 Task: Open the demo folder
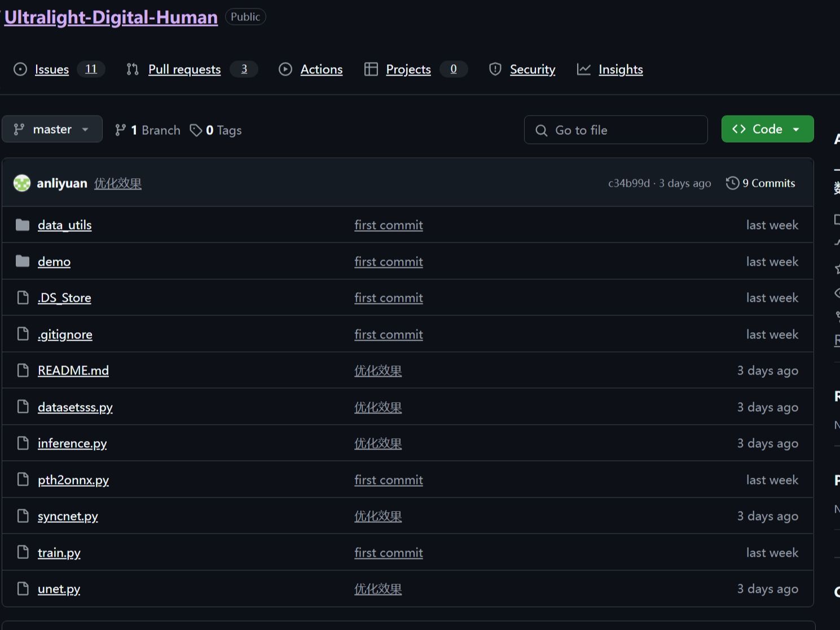click(x=54, y=262)
